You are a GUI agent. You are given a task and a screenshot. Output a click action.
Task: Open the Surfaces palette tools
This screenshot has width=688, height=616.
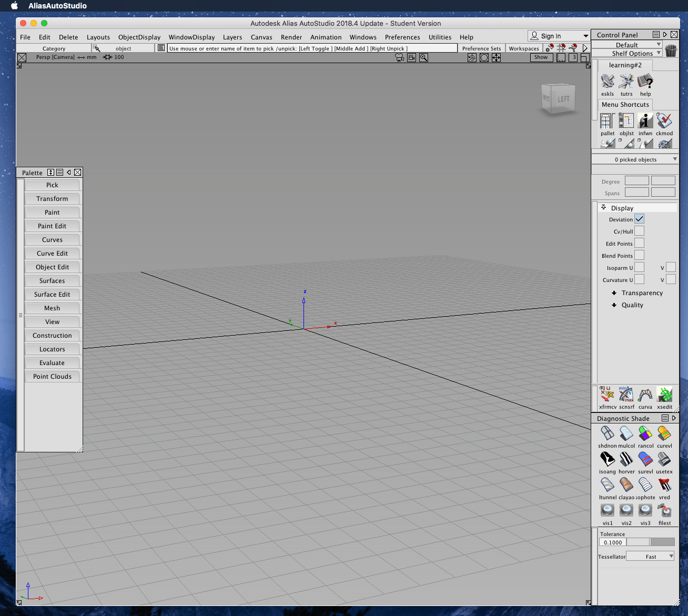[x=52, y=281]
